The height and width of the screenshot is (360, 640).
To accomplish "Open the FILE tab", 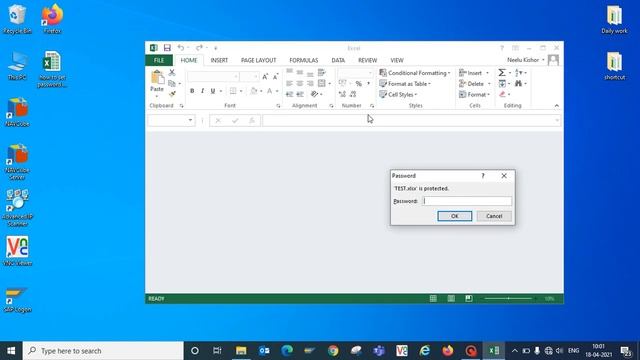I will pyautogui.click(x=159, y=60).
